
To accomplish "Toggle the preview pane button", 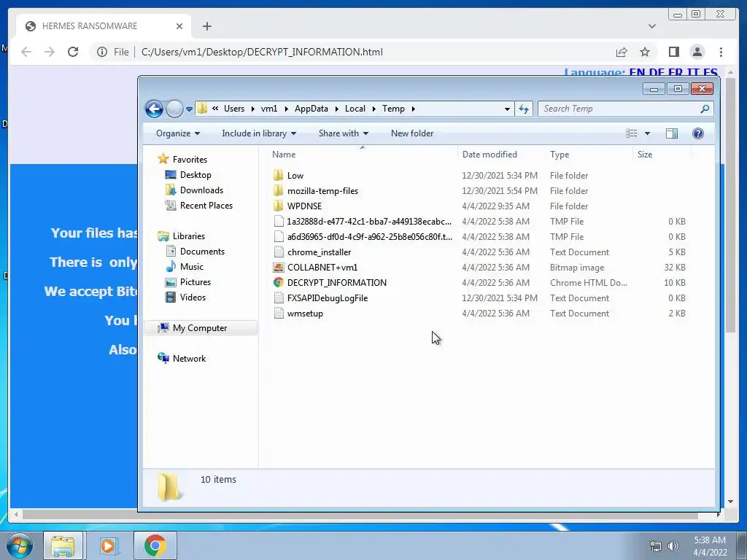I will coord(672,133).
